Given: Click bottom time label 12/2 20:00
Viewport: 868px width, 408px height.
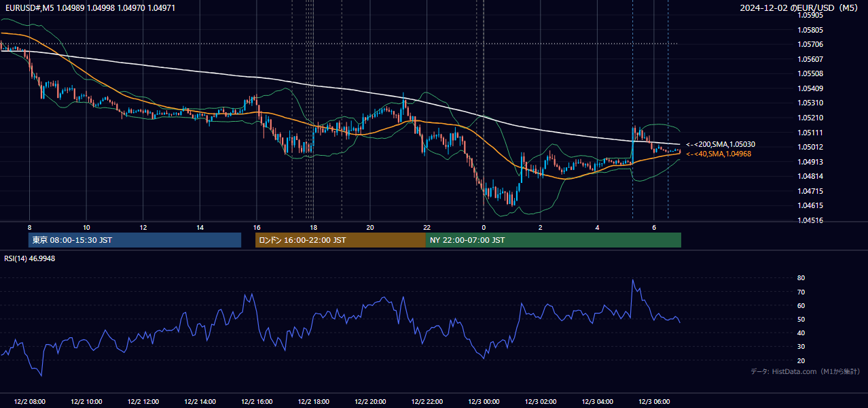Looking at the screenshot, I should tap(370, 401).
